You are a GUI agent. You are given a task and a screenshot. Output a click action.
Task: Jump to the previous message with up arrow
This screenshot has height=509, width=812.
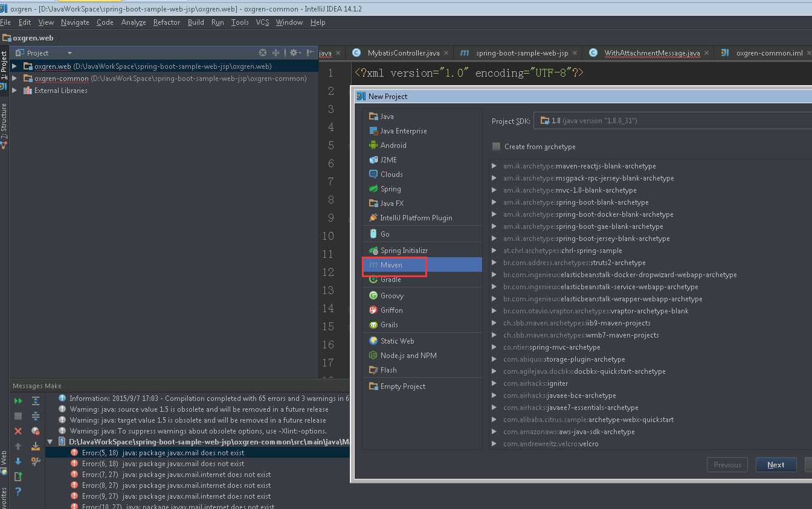[18, 446]
